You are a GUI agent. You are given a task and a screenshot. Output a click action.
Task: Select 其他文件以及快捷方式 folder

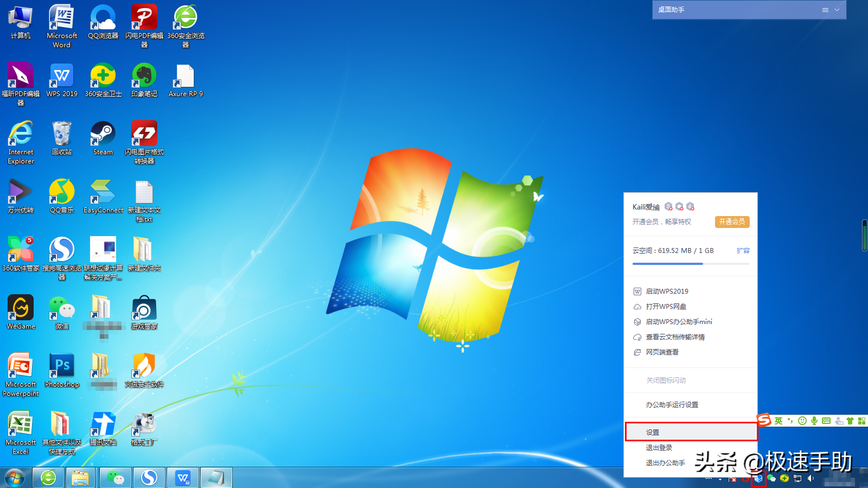(x=62, y=433)
